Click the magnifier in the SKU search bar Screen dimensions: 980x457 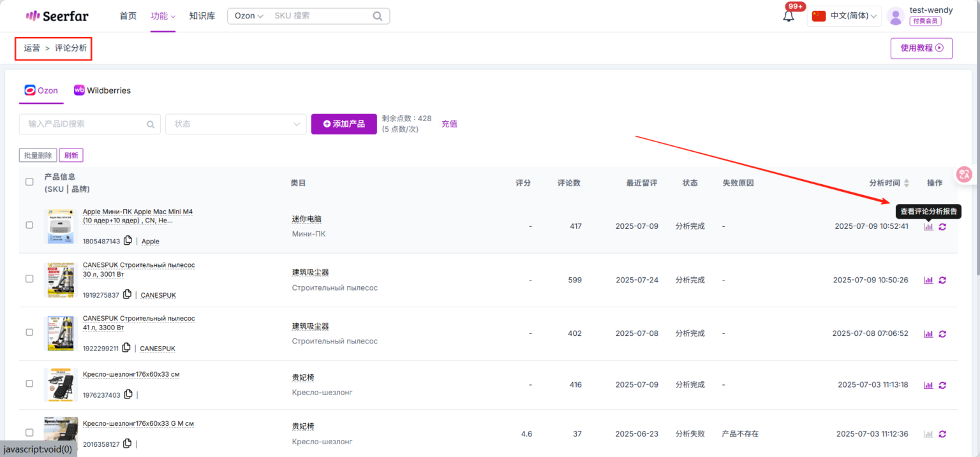(377, 15)
